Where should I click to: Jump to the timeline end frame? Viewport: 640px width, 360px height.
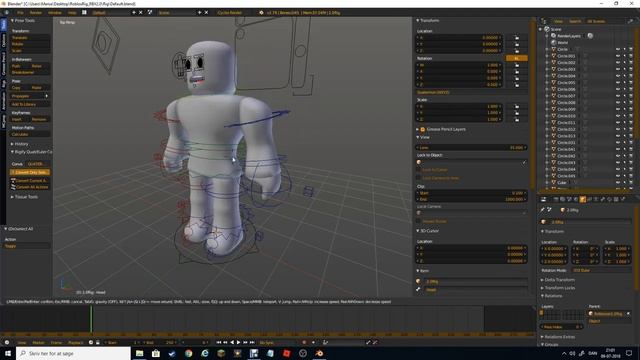click(x=252, y=342)
